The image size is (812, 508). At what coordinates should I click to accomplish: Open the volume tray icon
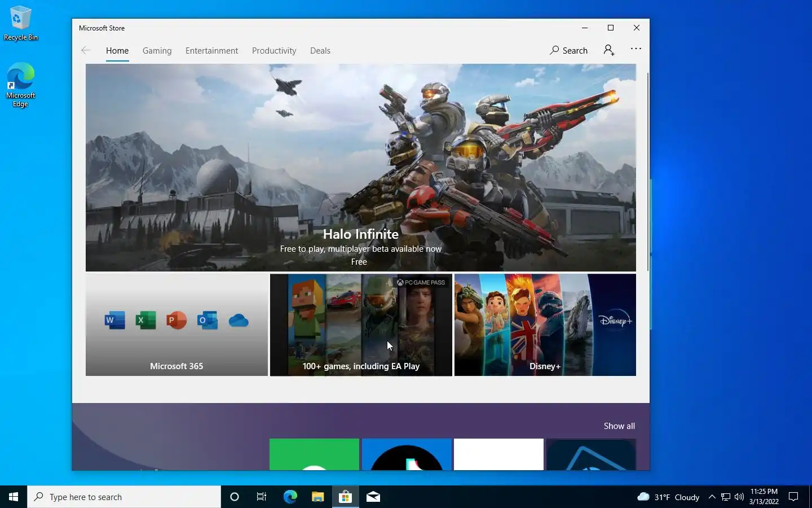pos(739,497)
